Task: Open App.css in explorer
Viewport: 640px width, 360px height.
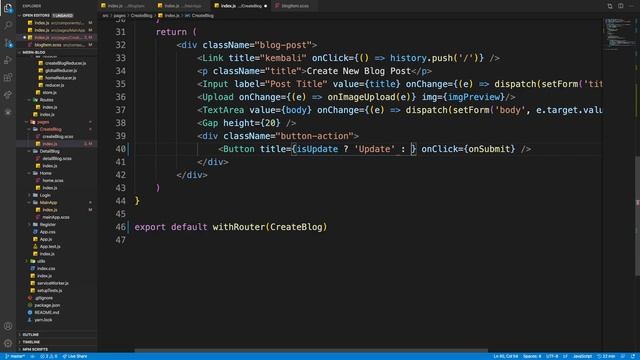Action: pos(47,232)
